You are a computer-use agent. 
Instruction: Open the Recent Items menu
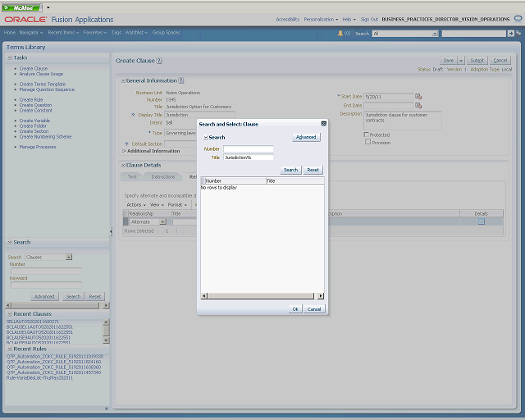63,33
